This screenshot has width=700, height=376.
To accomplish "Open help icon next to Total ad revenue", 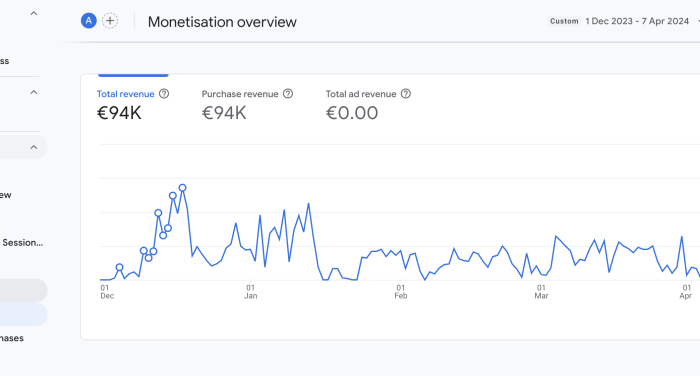I will [x=406, y=94].
